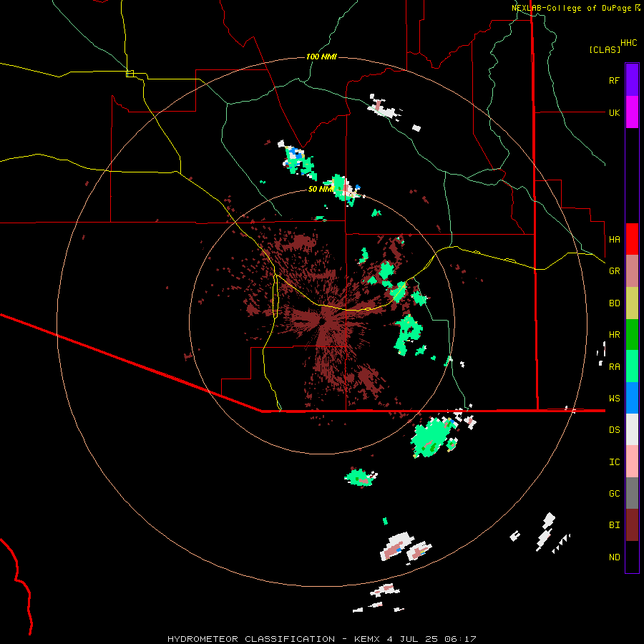644x644 pixels.
Task: Click the RF purple legend swatch
Action: pyautogui.click(x=632, y=80)
